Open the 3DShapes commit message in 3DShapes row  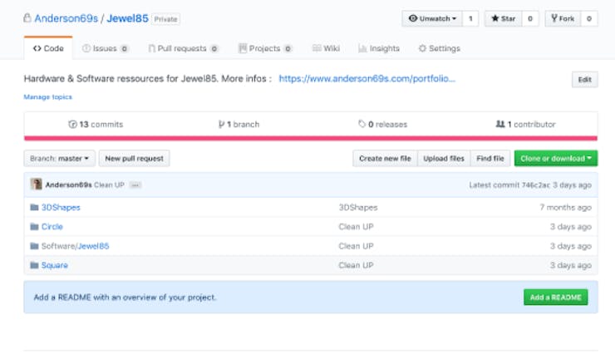(358, 208)
